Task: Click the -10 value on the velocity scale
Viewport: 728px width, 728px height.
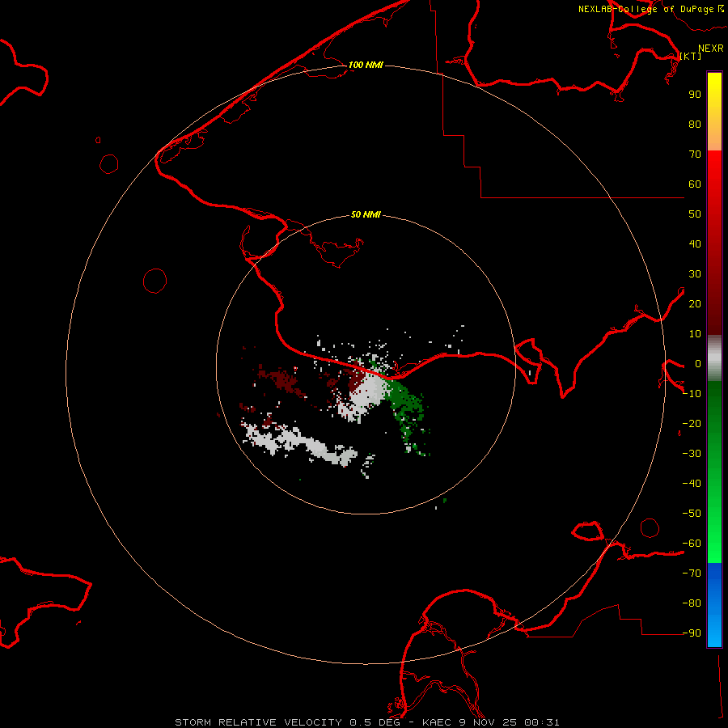Action: coord(692,394)
